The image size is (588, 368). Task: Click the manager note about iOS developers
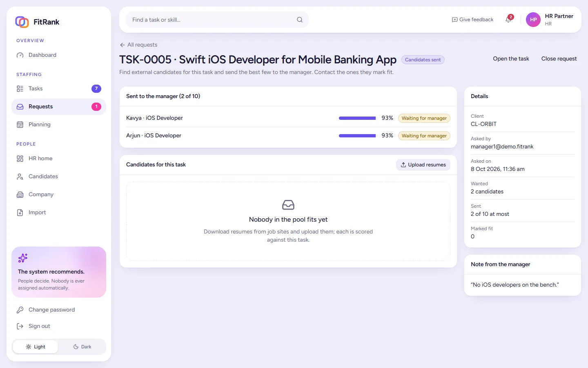(514, 285)
